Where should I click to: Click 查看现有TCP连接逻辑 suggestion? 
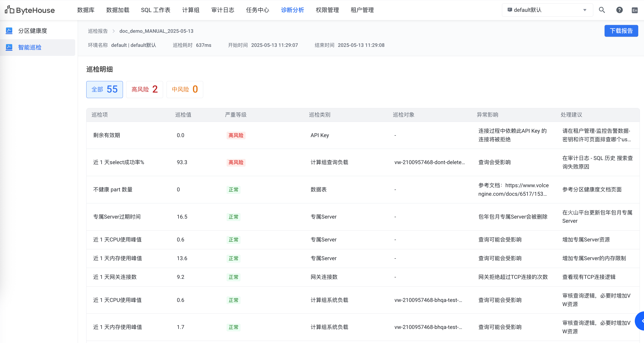(589, 277)
